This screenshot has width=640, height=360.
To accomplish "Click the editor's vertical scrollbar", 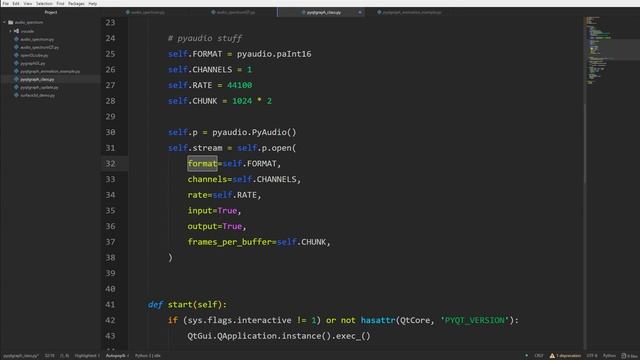I will (x=585, y=143).
